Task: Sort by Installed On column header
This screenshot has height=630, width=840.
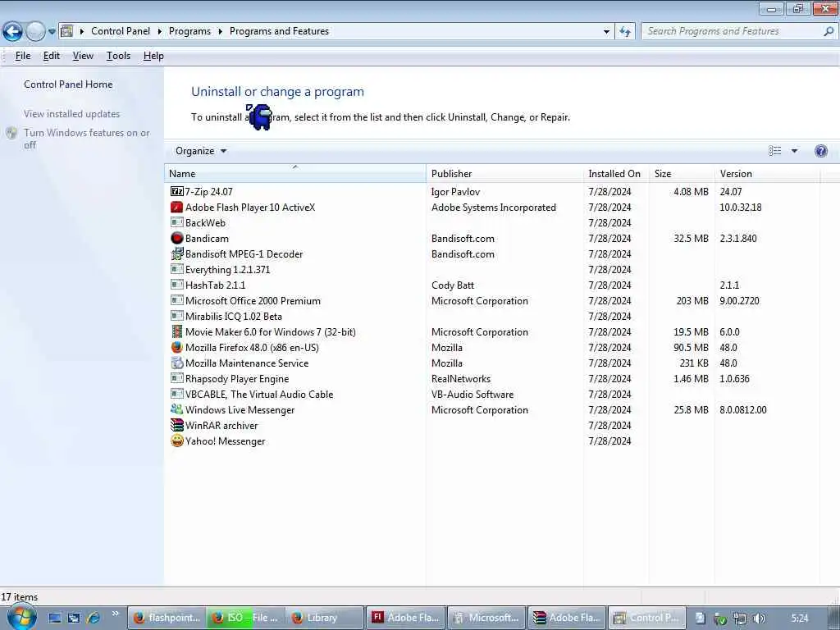Action: (616, 174)
